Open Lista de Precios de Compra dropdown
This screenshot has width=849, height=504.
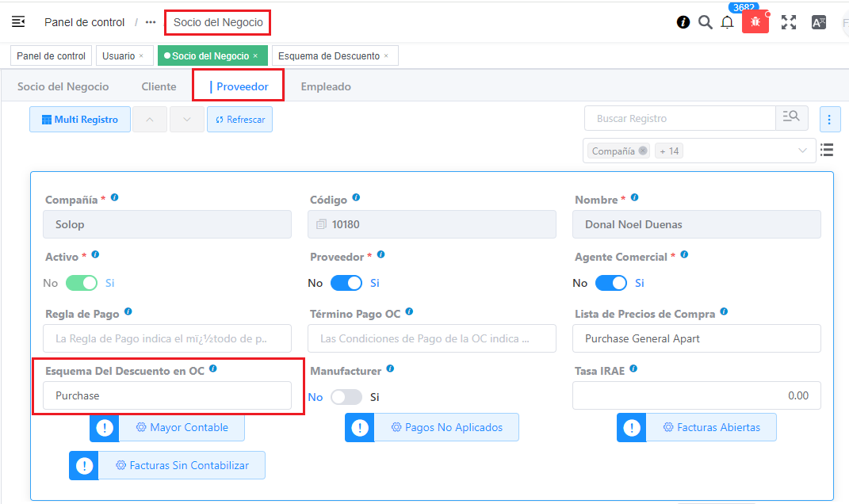[x=696, y=338]
